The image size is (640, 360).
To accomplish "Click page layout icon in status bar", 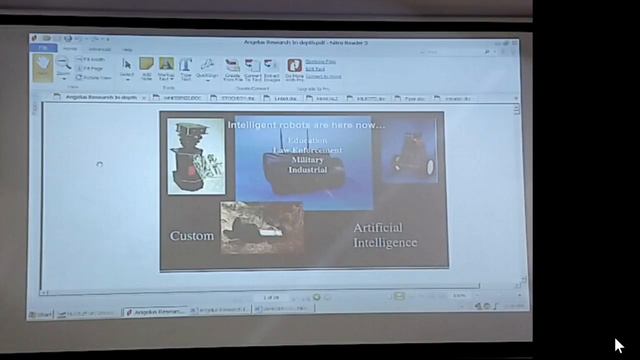I will click(399, 296).
